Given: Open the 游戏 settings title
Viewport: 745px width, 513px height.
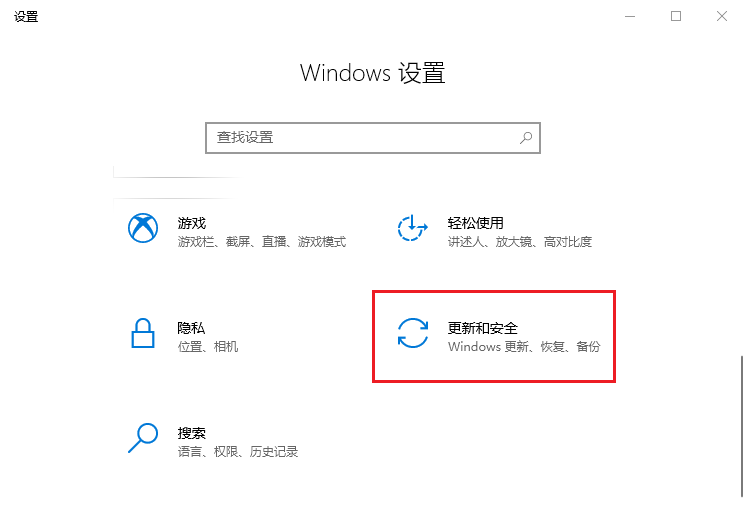Looking at the screenshot, I should tap(192, 223).
